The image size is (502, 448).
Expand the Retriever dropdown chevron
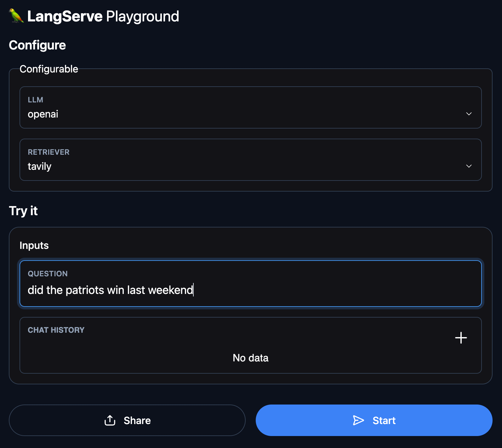pyautogui.click(x=469, y=166)
